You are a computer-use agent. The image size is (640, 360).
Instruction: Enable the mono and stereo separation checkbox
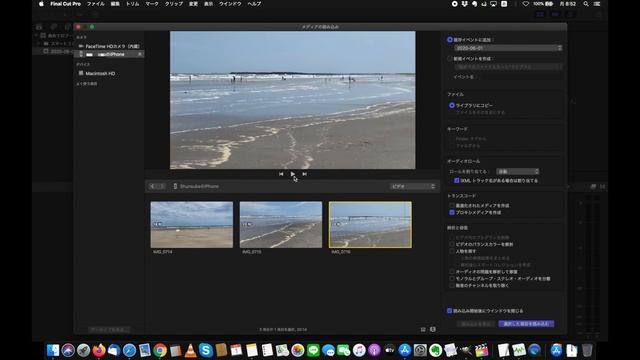pos(451,278)
